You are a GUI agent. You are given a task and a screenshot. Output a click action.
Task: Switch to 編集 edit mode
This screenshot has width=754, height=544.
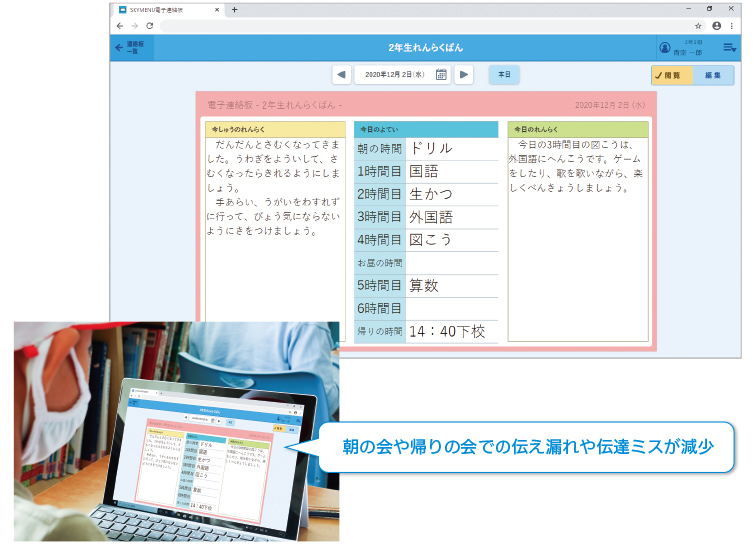pyautogui.click(x=713, y=75)
